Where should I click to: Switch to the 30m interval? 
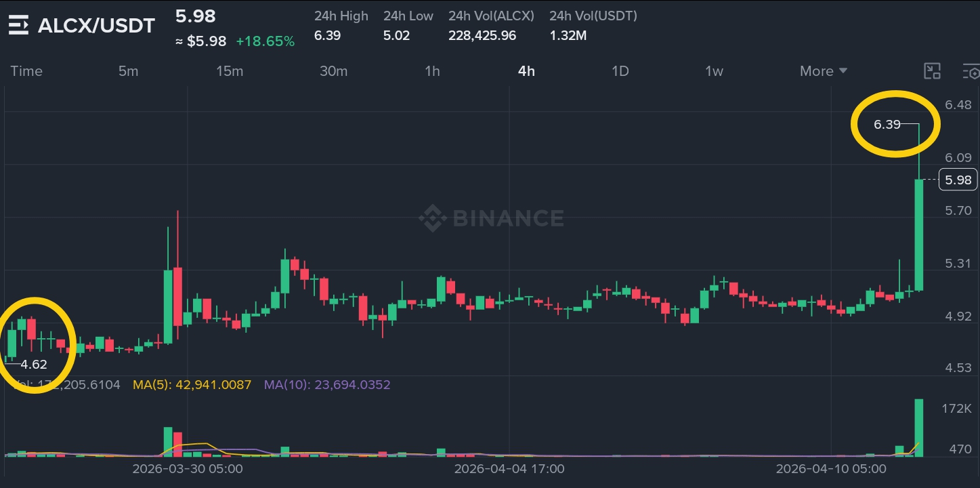(333, 71)
